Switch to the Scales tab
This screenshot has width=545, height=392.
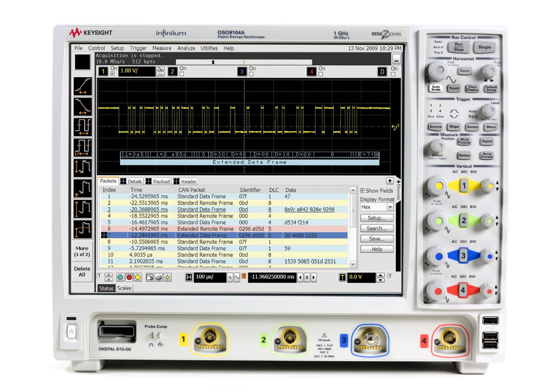[124, 288]
